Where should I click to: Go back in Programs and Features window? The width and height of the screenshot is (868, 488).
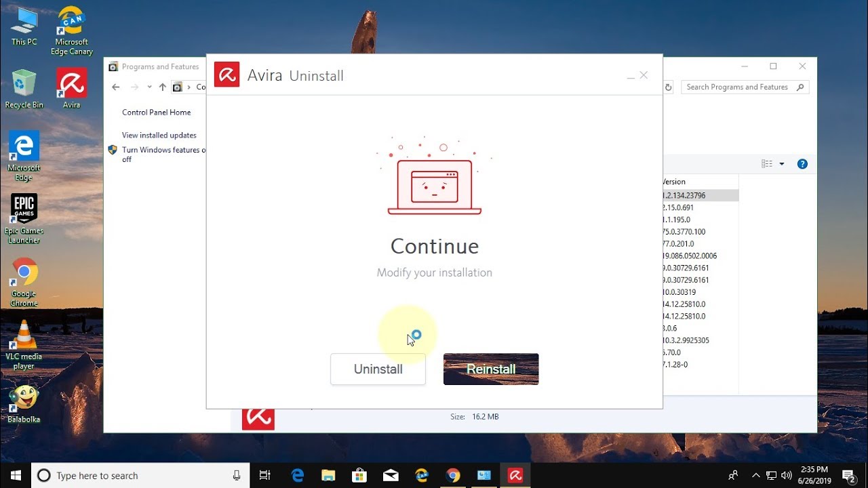(115, 87)
